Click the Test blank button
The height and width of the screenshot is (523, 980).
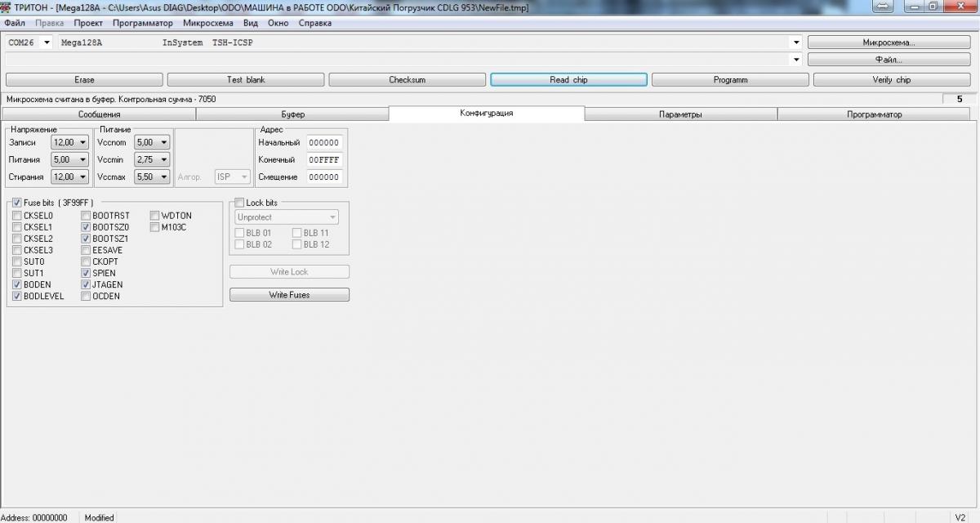[246, 80]
